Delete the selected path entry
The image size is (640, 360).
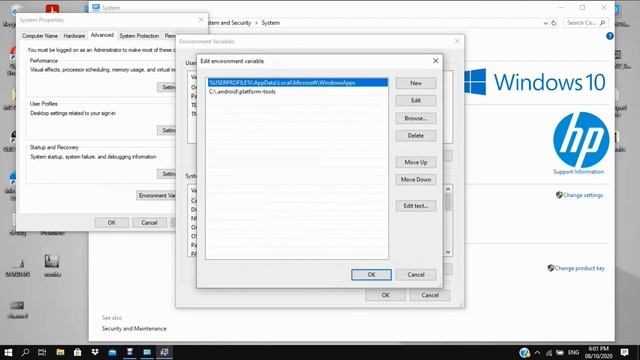click(x=416, y=136)
